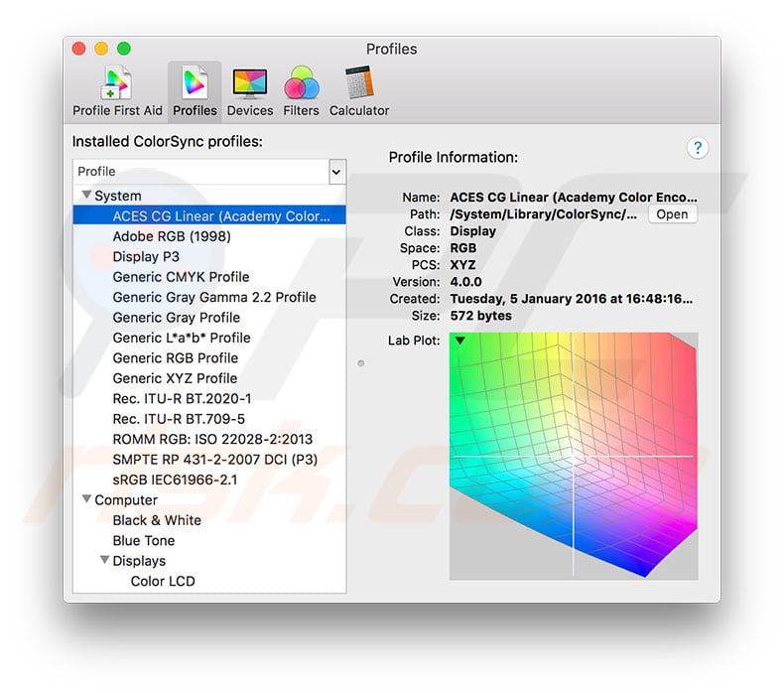Click the Created date value text
The image size is (784, 693).
(x=571, y=299)
